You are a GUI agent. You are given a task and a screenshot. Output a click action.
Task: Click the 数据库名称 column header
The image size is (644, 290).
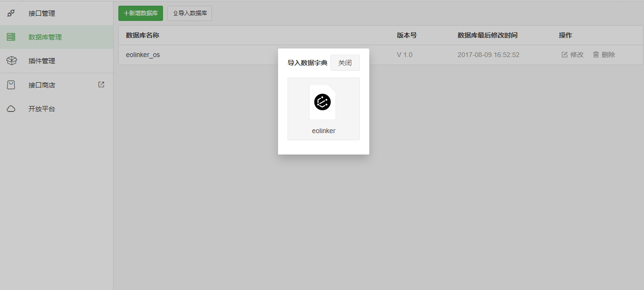click(143, 35)
